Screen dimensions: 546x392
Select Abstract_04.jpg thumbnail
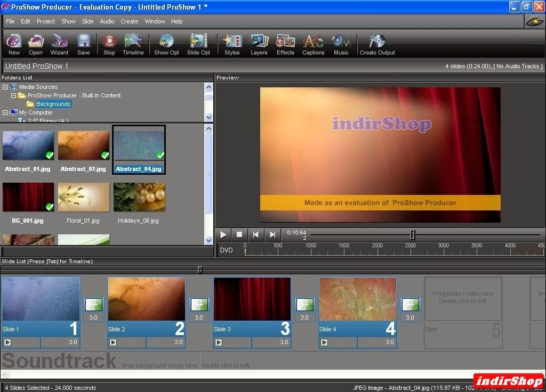tap(139, 145)
